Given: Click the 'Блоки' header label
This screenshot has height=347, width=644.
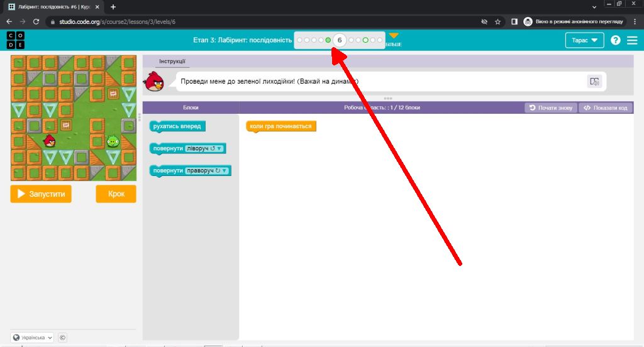Looking at the screenshot, I should [x=191, y=107].
